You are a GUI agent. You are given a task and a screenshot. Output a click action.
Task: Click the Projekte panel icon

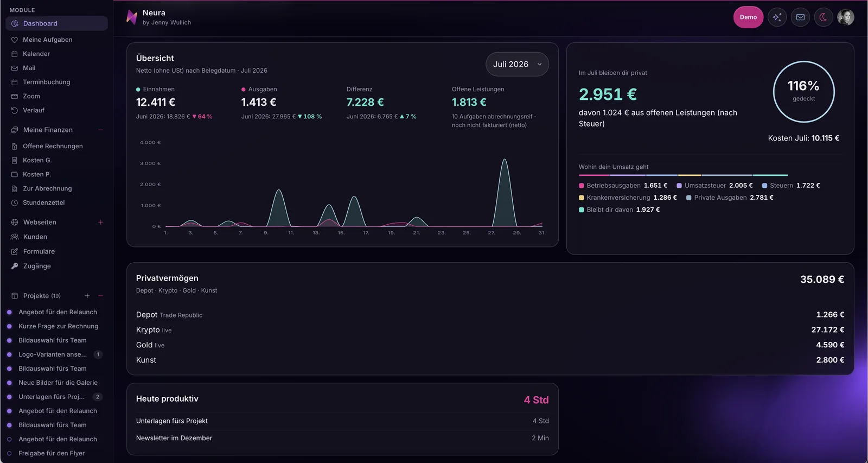(x=15, y=296)
